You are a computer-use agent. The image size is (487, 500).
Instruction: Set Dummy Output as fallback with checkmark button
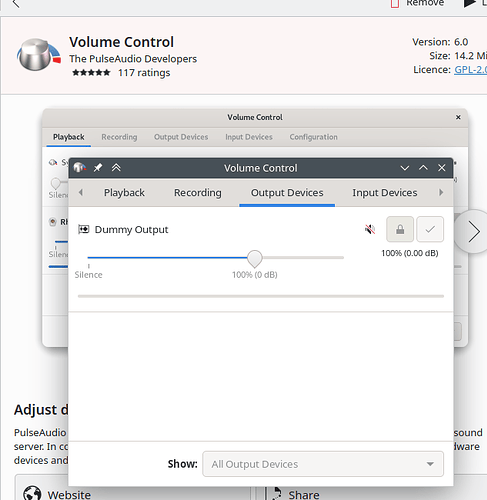pyautogui.click(x=430, y=229)
